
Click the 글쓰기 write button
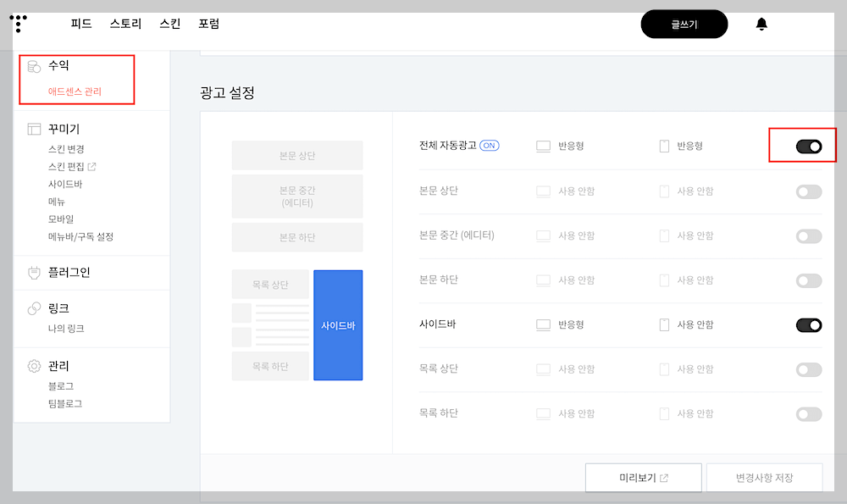click(x=684, y=24)
